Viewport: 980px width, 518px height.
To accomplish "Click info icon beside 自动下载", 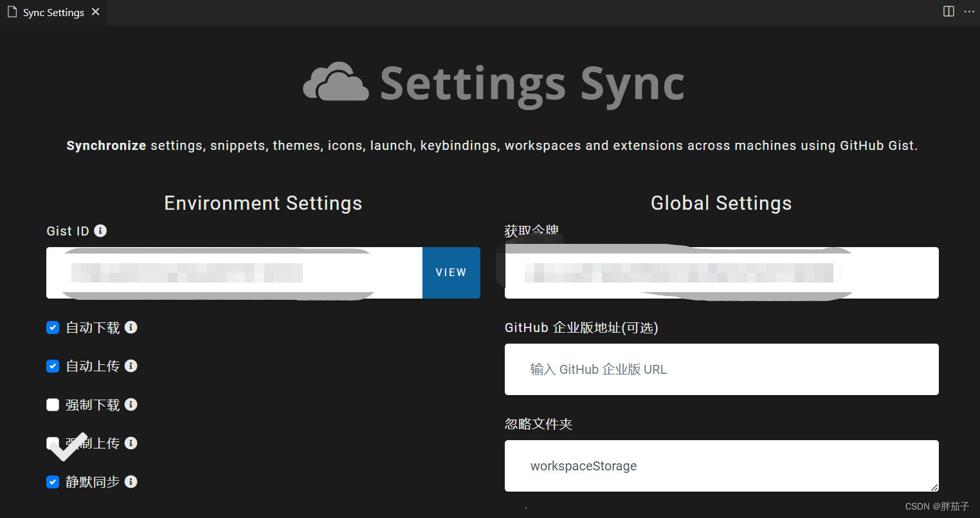I will (131, 327).
